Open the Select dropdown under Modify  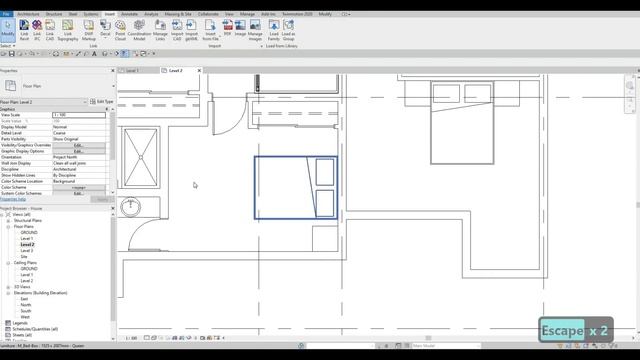(8, 46)
